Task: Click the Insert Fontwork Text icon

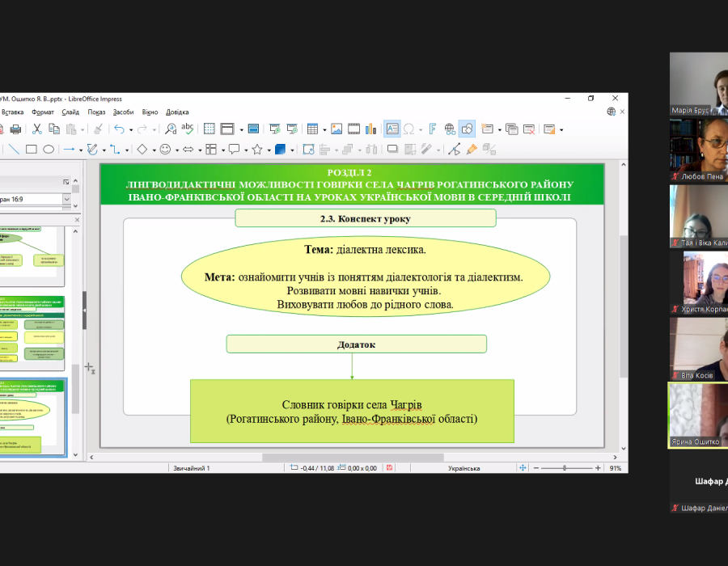Action: pos(433,129)
